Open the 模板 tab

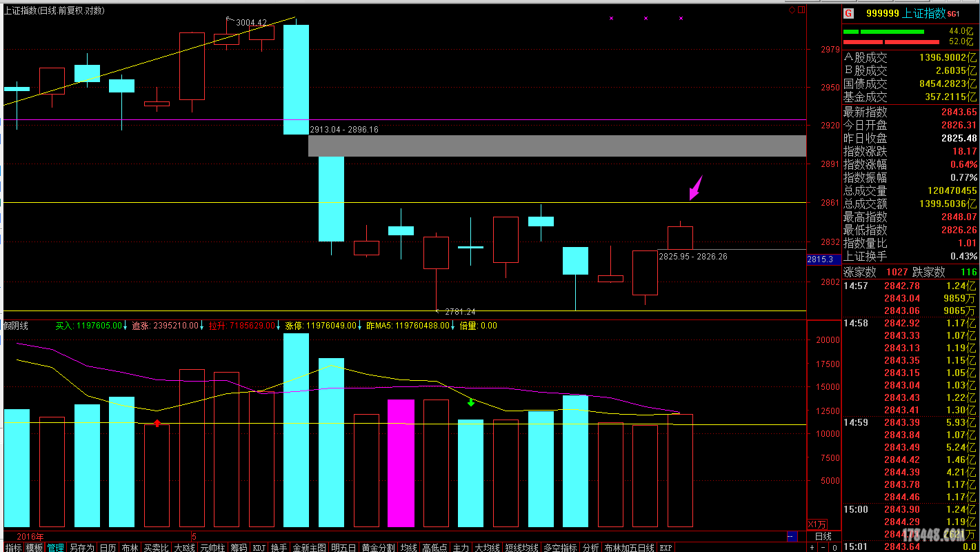coord(34,547)
